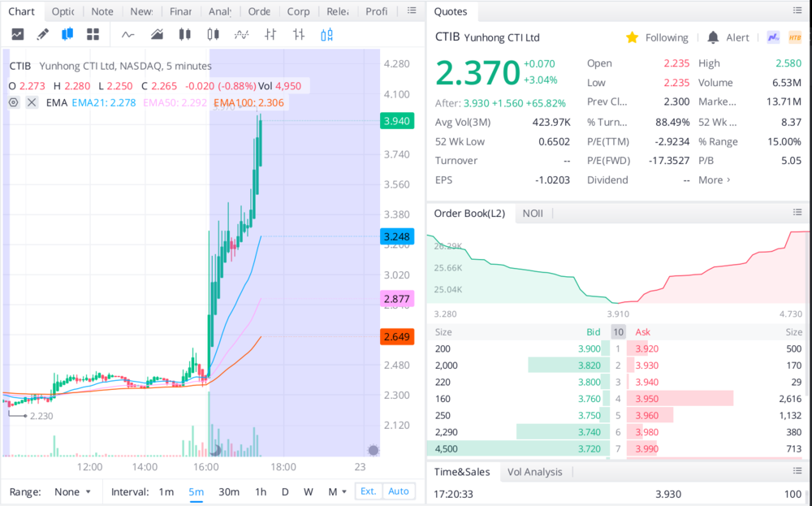
Task: Toggle EMA indicator visibility eye icon
Action: [x=14, y=102]
